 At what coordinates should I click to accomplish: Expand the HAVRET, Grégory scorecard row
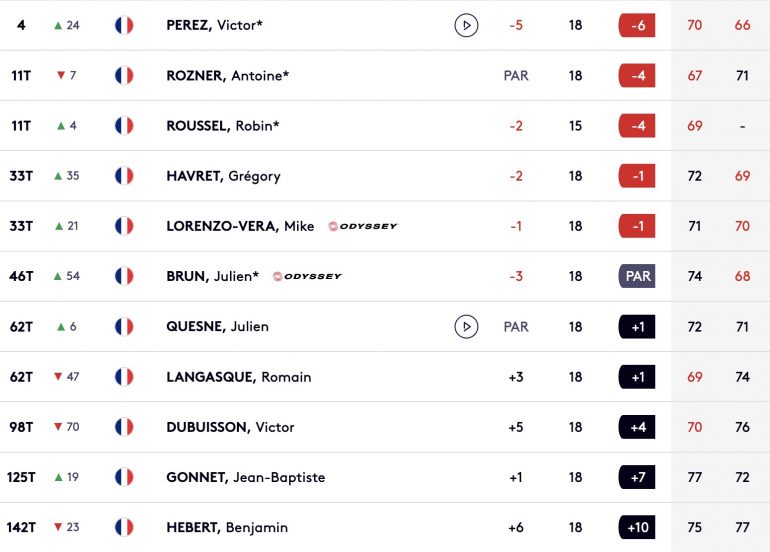tap(385, 176)
